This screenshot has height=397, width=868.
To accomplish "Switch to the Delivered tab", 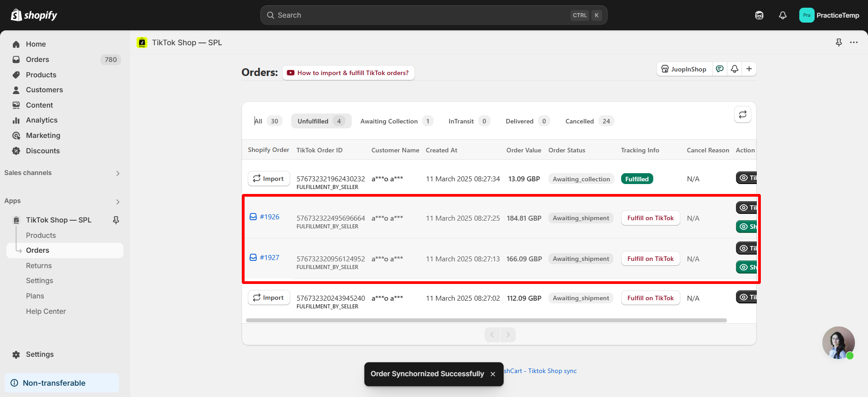I will pyautogui.click(x=527, y=121).
